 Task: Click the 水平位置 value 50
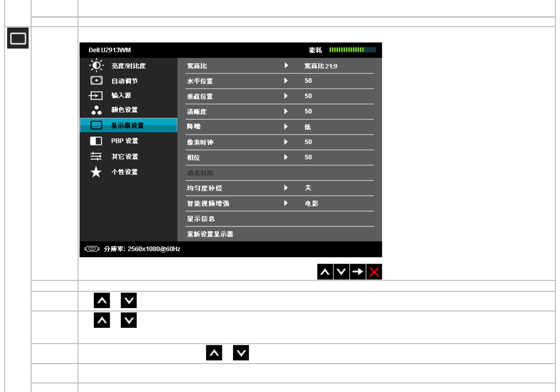coord(308,81)
